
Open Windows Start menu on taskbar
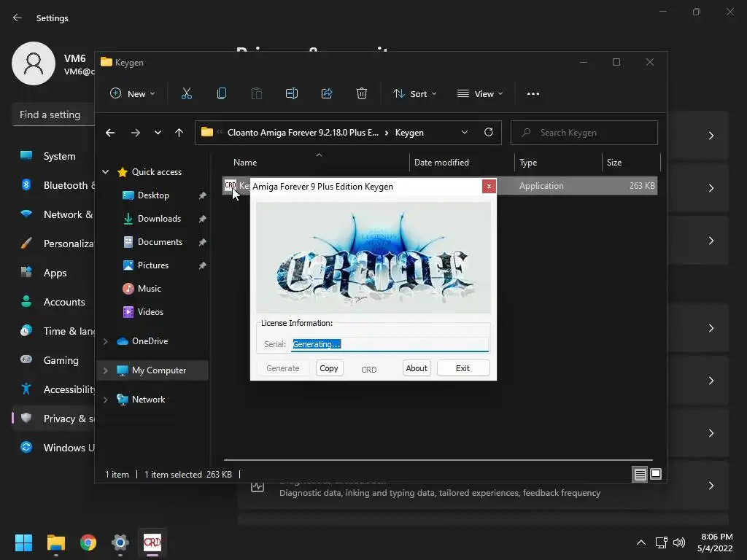23,542
